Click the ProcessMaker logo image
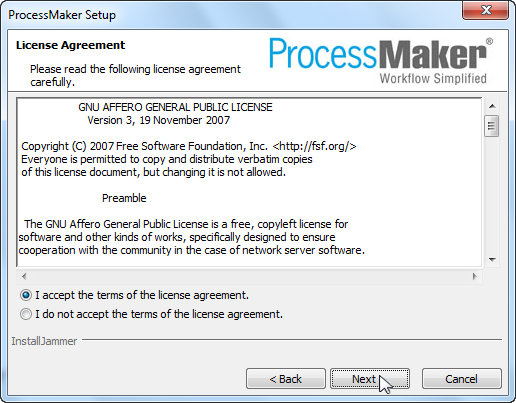 (x=380, y=60)
